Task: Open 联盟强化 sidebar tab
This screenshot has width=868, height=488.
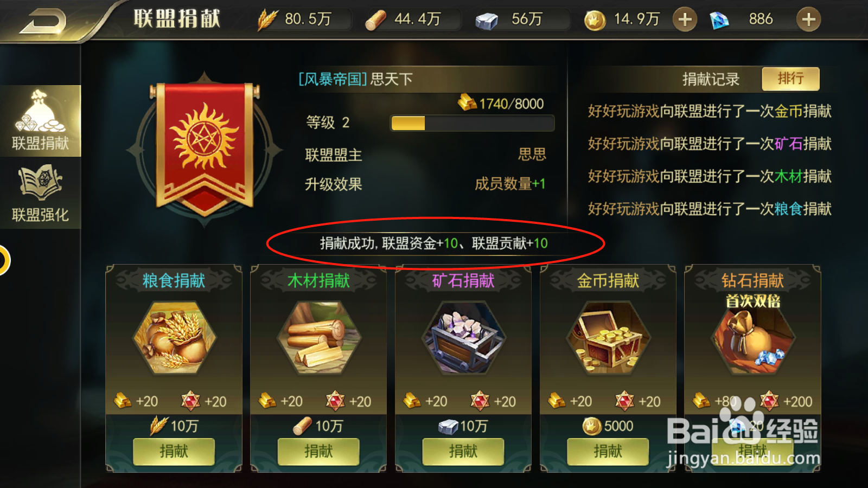Action: (x=40, y=193)
